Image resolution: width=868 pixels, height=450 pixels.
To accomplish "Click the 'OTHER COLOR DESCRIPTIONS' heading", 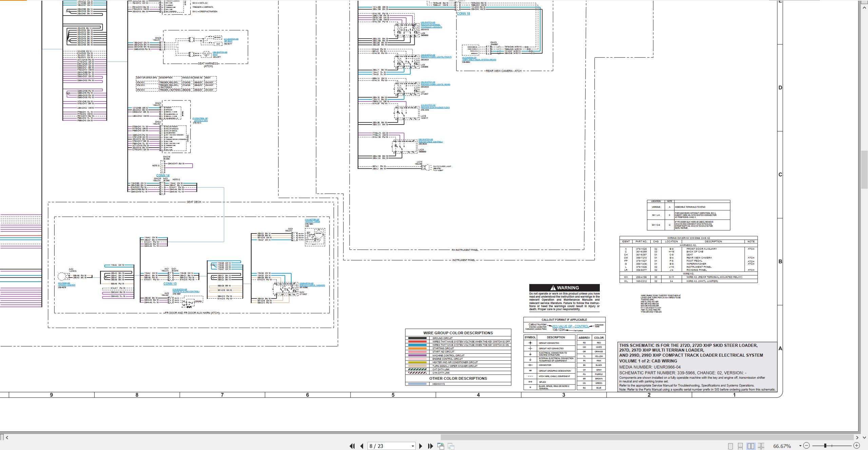I will point(458,378).
